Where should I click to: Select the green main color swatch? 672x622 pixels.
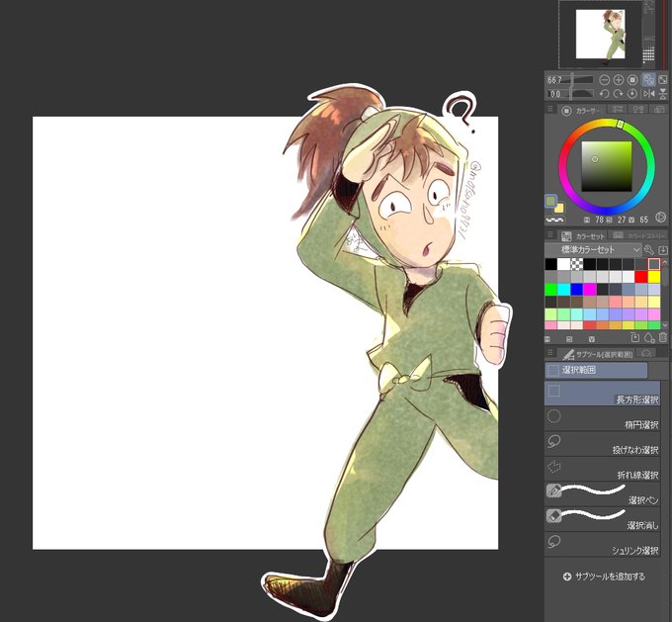[550, 201]
